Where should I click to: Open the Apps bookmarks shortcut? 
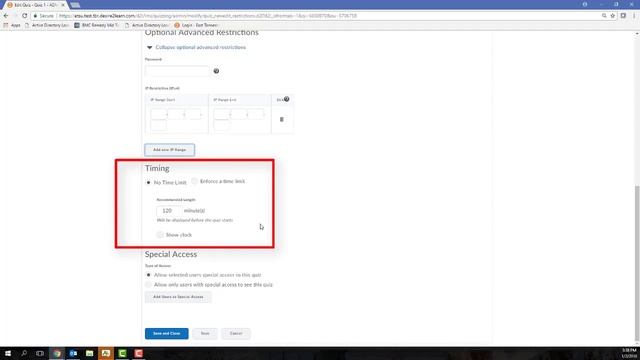[x=12, y=25]
